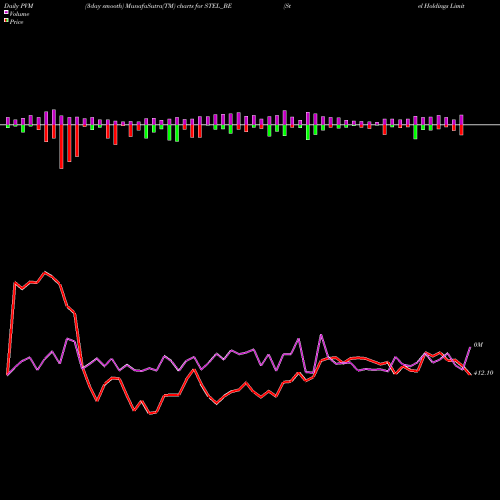Click the Price legend label

pos(16,22)
